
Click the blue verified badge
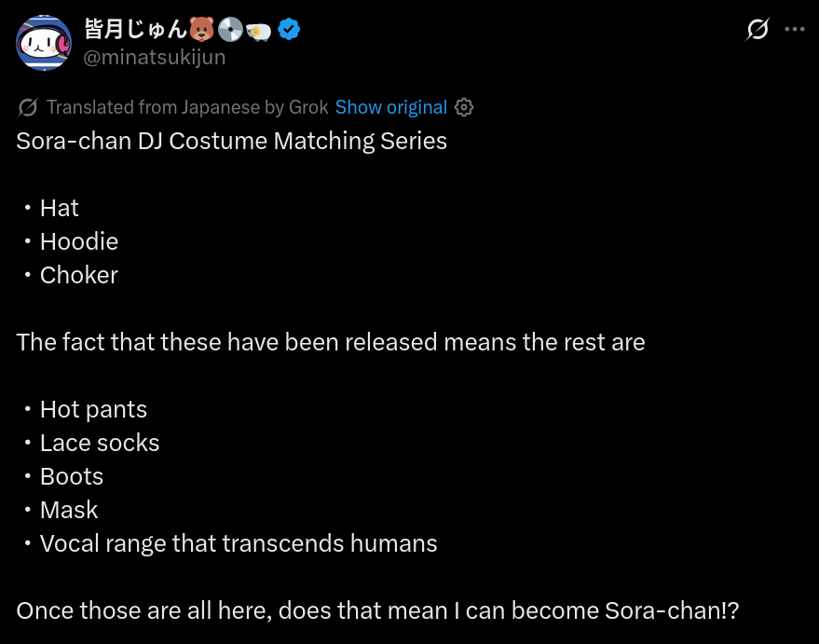point(289,29)
